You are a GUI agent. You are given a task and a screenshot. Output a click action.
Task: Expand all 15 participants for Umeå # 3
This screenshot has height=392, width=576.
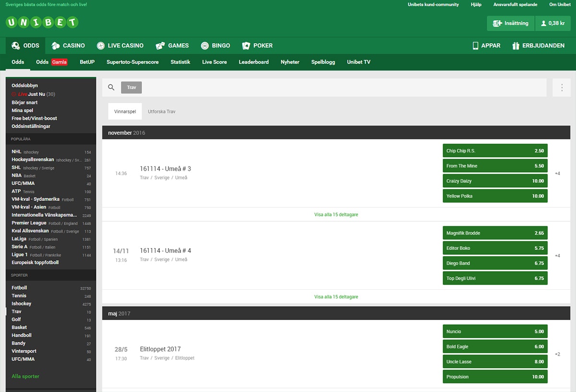[336, 214]
